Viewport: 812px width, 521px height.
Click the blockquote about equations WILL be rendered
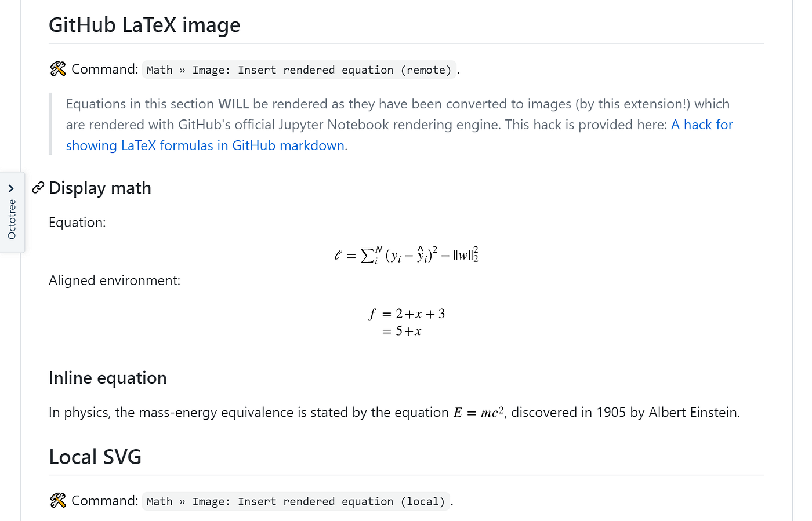point(400,125)
